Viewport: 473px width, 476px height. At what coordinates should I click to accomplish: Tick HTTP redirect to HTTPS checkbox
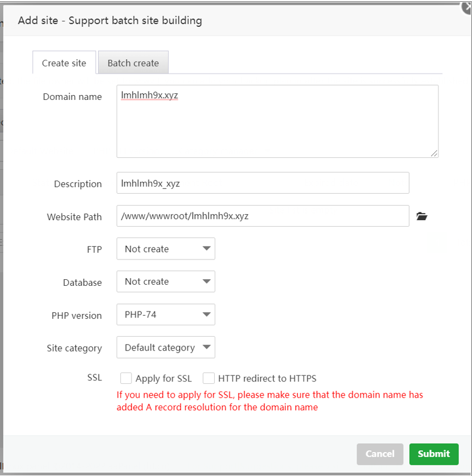(x=209, y=378)
